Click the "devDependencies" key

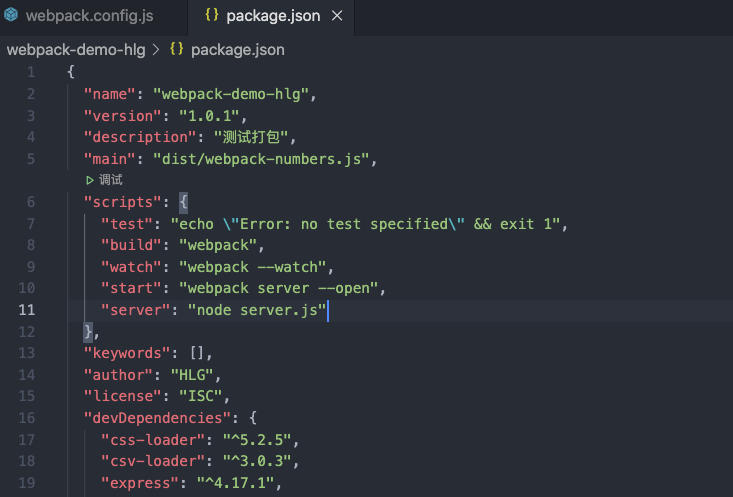tap(157, 418)
